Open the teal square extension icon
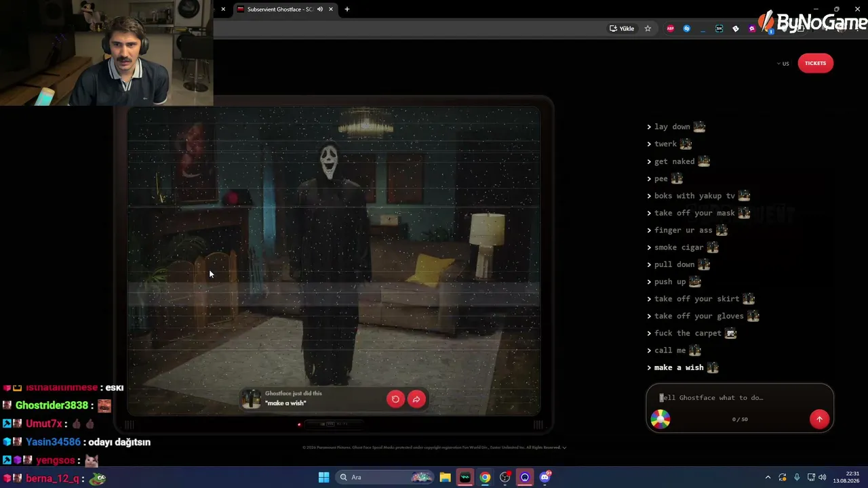The width and height of the screenshot is (868, 488). tap(719, 28)
